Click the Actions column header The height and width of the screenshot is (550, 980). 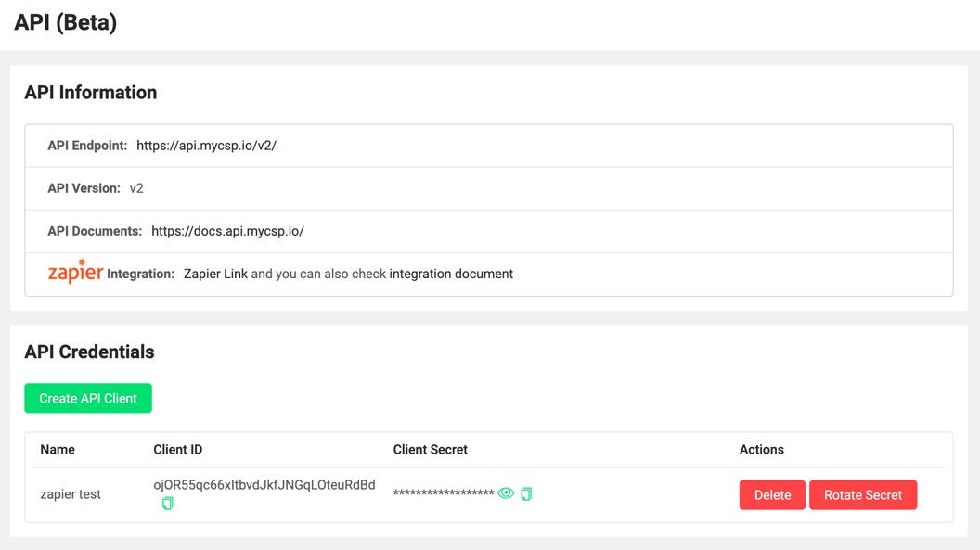click(762, 449)
